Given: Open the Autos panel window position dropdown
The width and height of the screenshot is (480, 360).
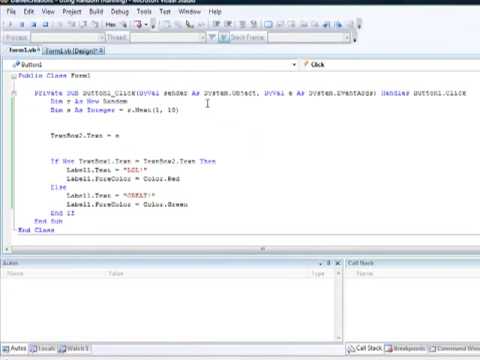Looking at the screenshot, I should point(321,263).
